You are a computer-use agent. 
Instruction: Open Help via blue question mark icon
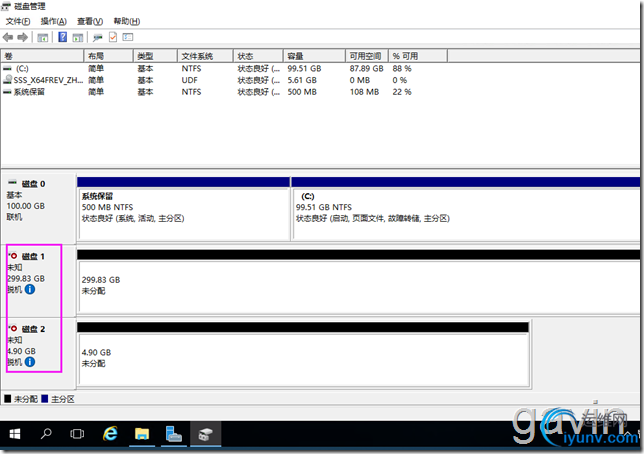point(62,37)
